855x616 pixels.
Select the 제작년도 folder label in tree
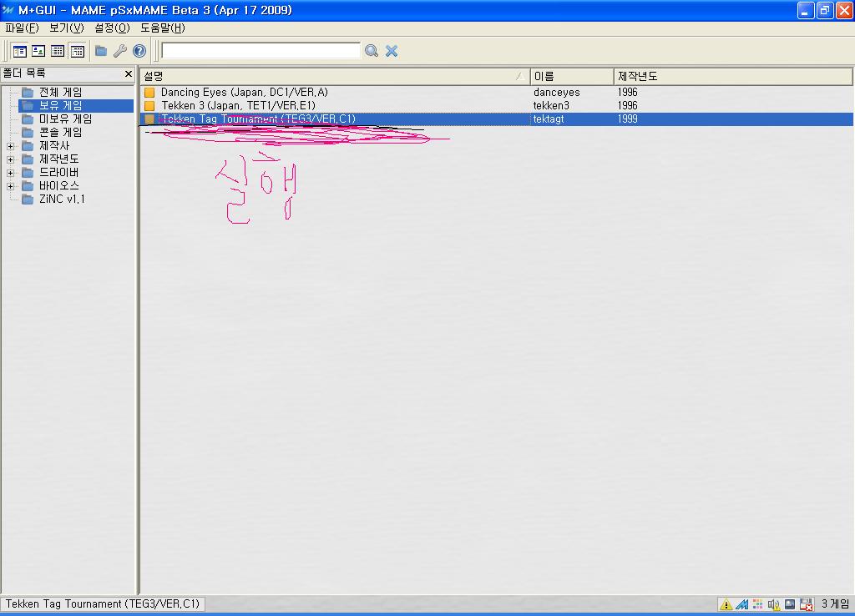59,159
